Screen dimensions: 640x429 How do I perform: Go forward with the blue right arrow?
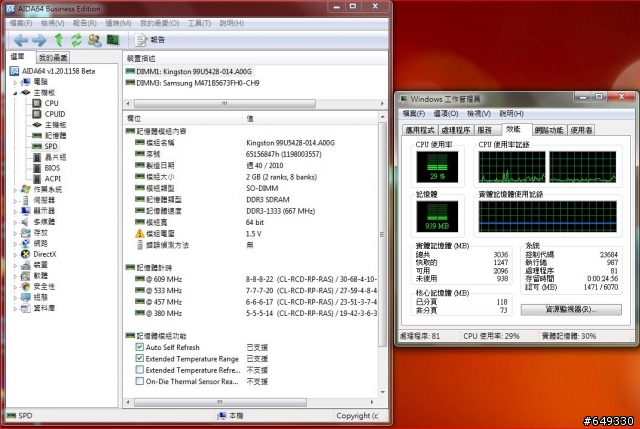click(x=39, y=40)
